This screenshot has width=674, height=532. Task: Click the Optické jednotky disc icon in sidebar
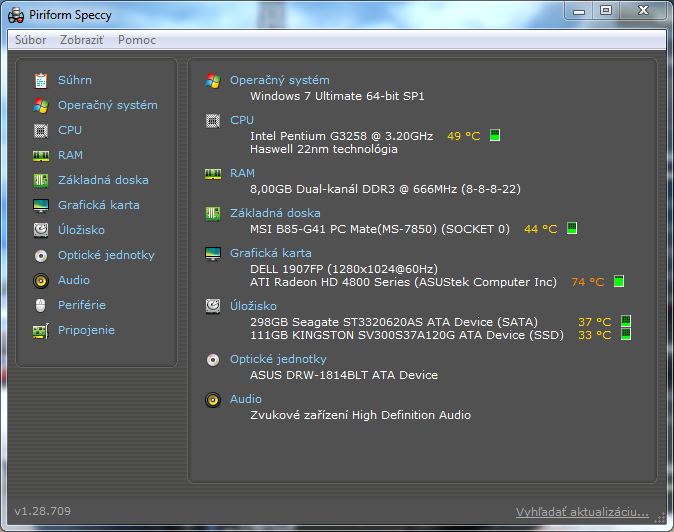41,255
